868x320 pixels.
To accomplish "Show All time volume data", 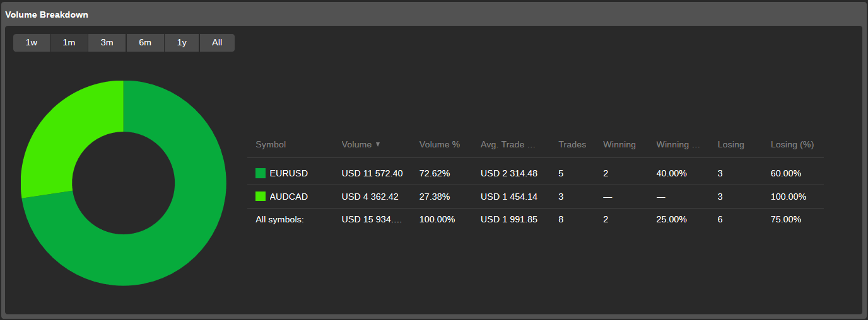I will coord(217,43).
